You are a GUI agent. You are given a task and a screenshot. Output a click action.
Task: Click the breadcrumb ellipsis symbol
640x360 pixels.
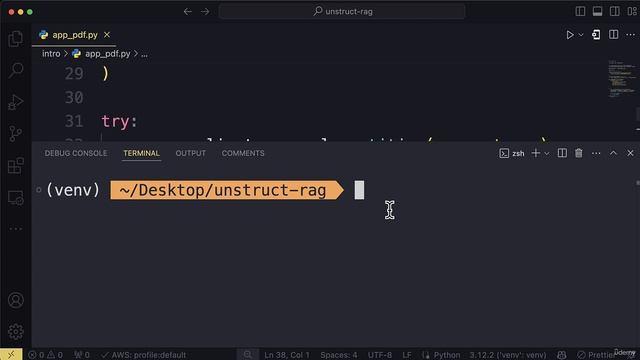click(144, 54)
